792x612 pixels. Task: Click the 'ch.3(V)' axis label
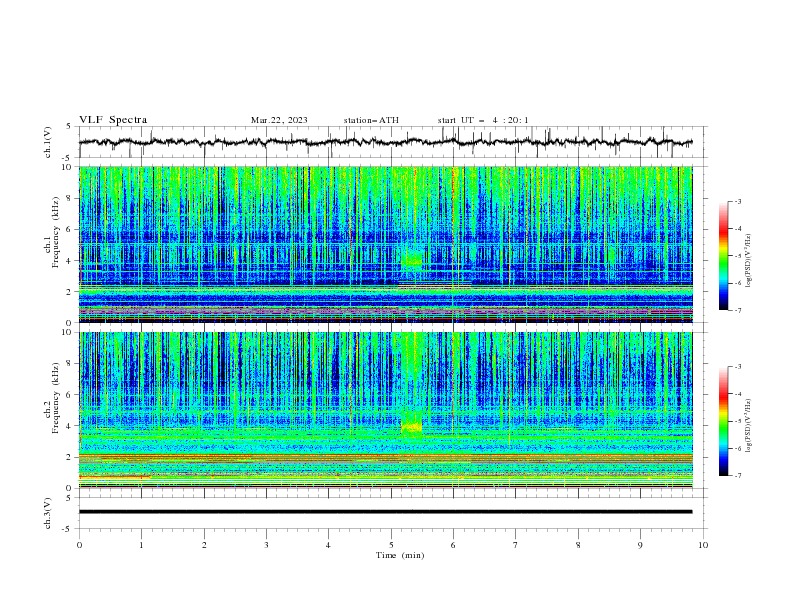pyautogui.click(x=48, y=513)
